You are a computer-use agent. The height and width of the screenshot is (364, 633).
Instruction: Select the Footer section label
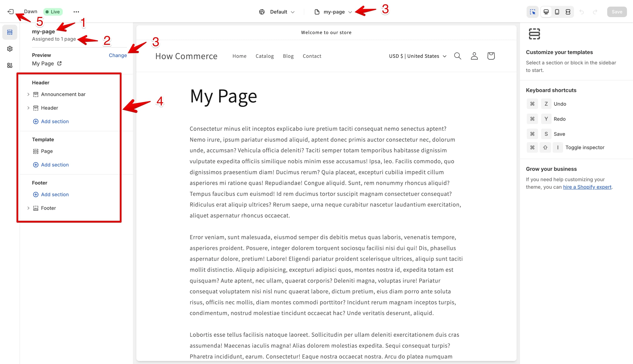click(x=48, y=208)
